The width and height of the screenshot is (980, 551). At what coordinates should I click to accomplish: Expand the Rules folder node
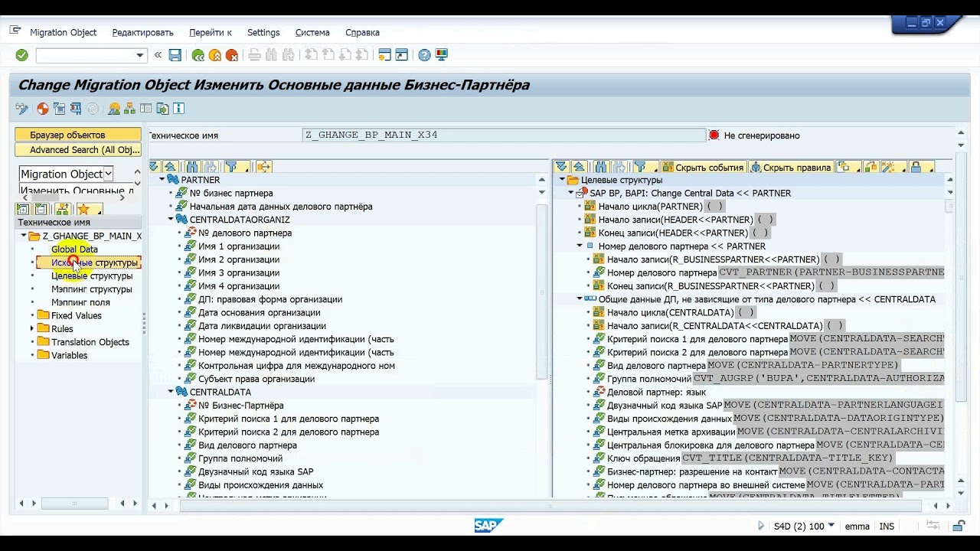point(33,329)
